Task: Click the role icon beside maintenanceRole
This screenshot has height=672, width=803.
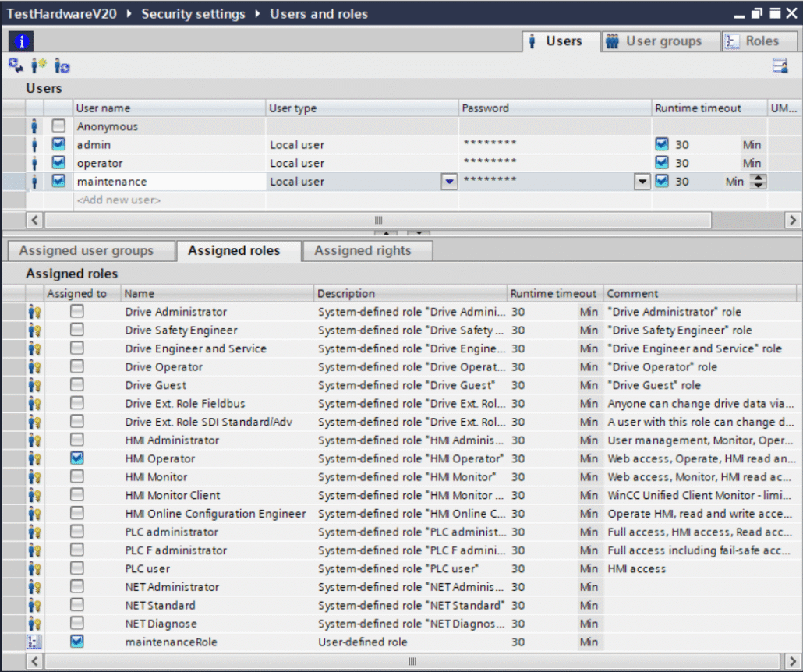Action: pyautogui.click(x=34, y=642)
